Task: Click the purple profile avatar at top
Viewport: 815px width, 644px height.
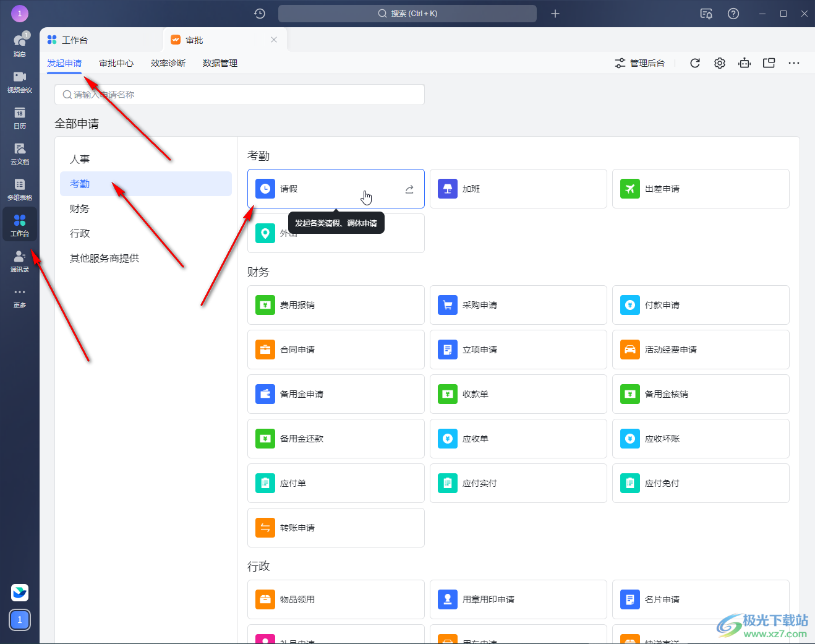Action: 20,13
